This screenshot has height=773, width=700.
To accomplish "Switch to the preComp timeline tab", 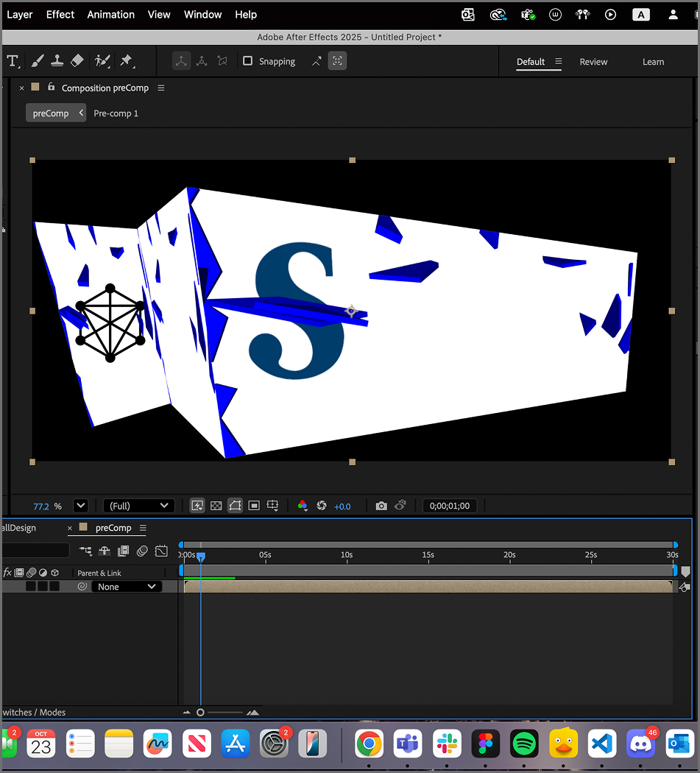I will (x=113, y=528).
